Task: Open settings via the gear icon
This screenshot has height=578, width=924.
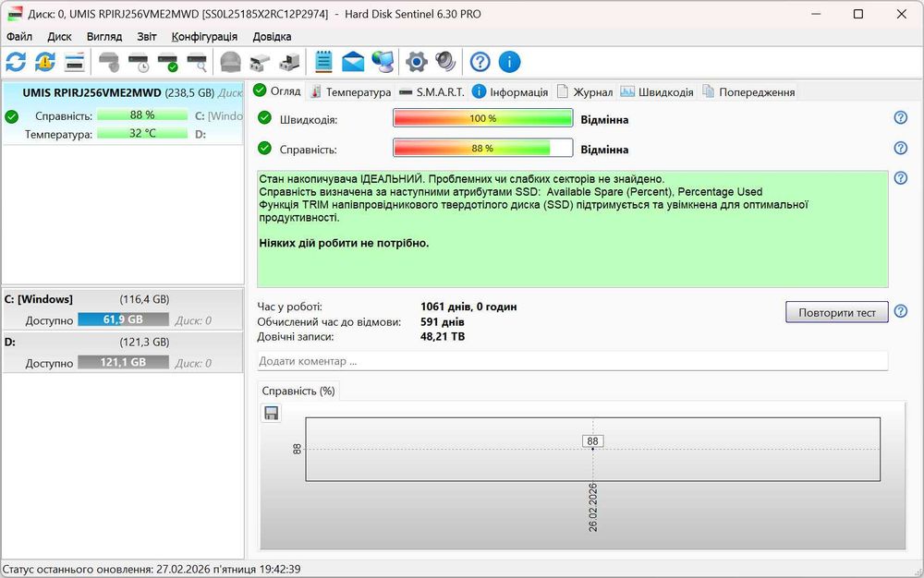Action: (417, 62)
